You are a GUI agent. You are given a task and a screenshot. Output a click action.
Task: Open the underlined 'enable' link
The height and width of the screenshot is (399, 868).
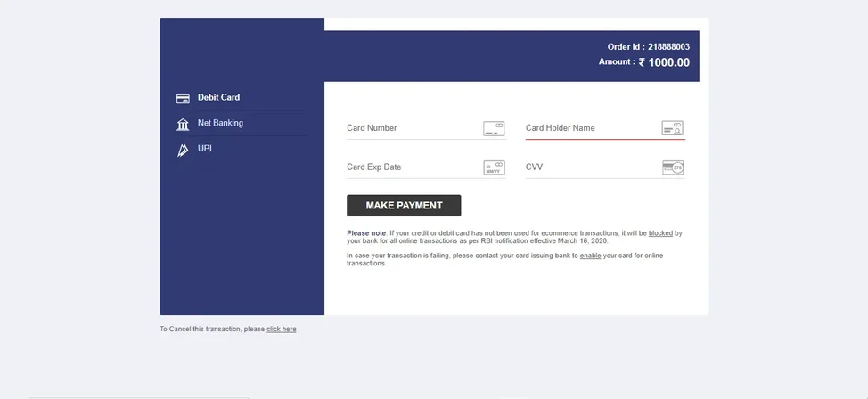[590, 256]
